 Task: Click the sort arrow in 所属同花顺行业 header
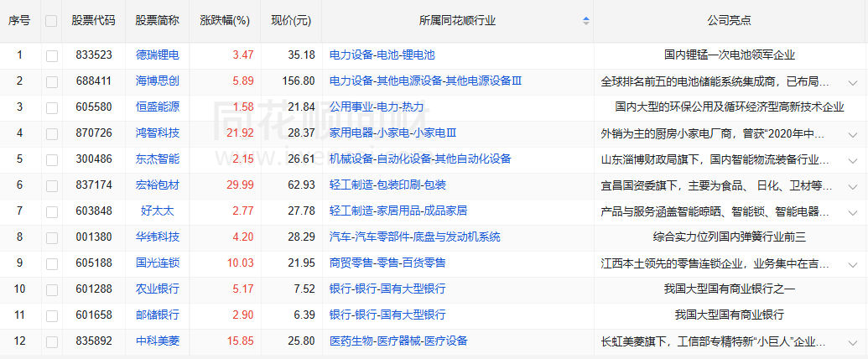[x=585, y=20]
